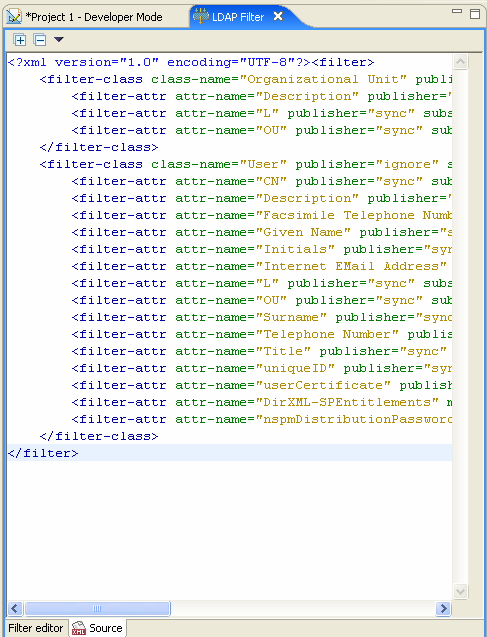Switch to the Project 1 - Developer Mode tab

pos(86,17)
